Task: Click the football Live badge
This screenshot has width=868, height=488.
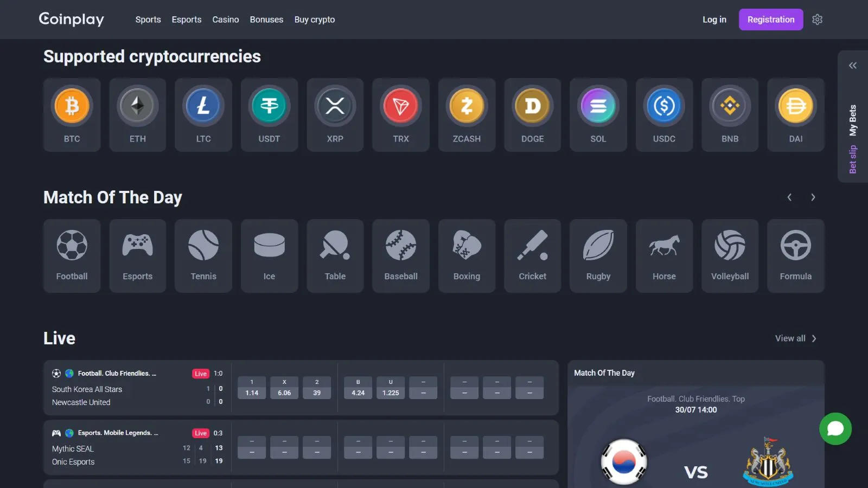Action: pos(201,374)
